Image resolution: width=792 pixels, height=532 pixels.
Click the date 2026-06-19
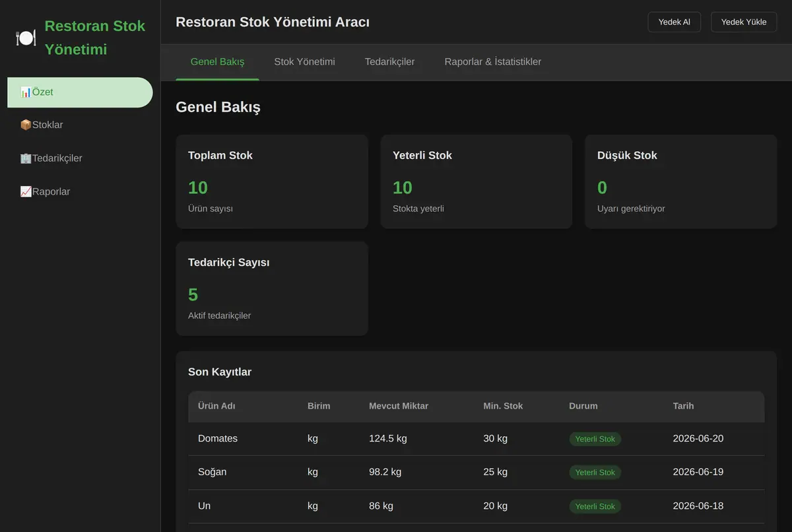click(698, 472)
